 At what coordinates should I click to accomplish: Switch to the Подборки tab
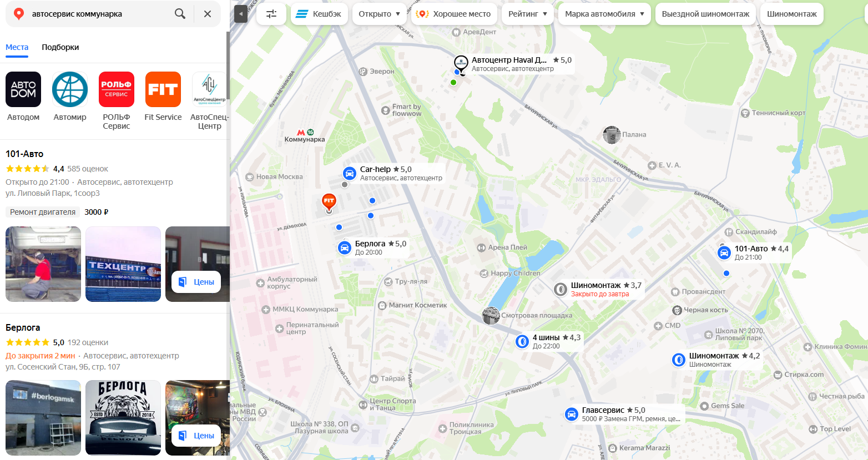pyautogui.click(x=60, y=47)
